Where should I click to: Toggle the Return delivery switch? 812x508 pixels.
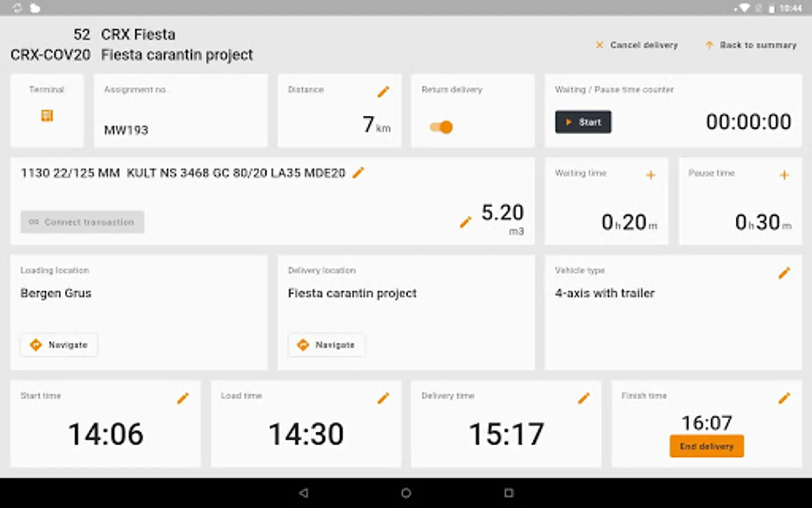[x=442, y=127]
